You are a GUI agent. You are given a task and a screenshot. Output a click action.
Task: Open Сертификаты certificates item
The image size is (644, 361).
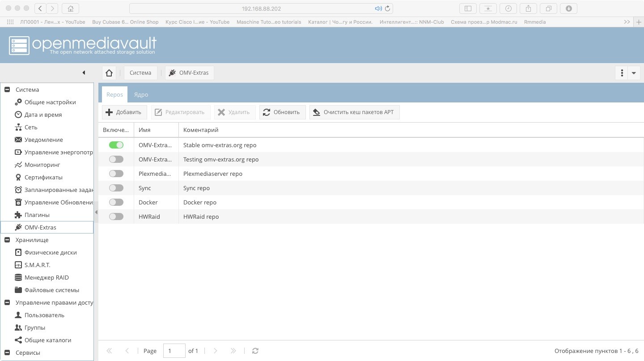(x=43, y=177)
